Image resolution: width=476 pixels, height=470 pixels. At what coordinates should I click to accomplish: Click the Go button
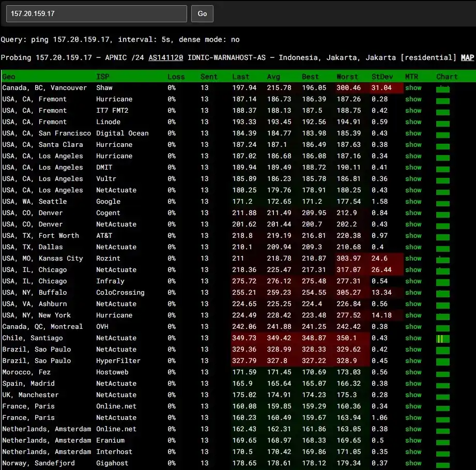[202, 13]
